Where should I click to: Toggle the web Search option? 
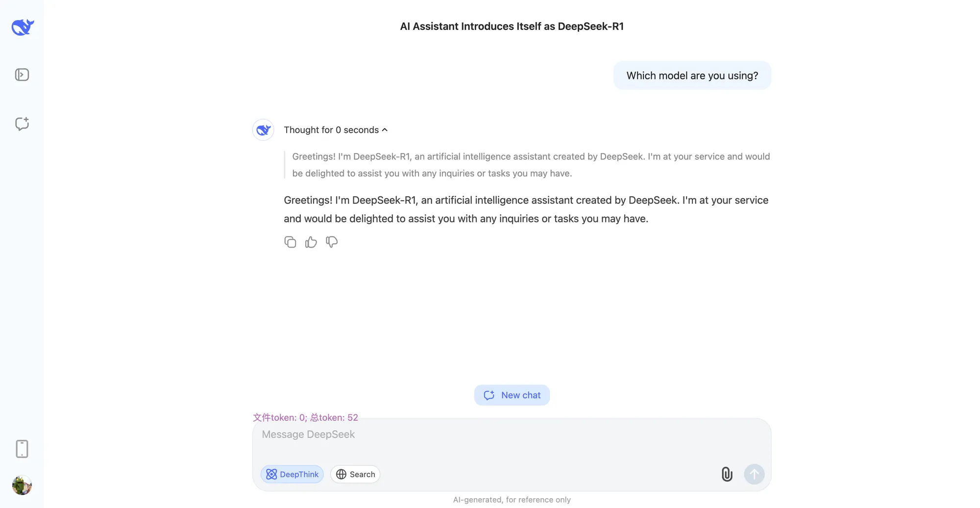click(x=355, y=474)
